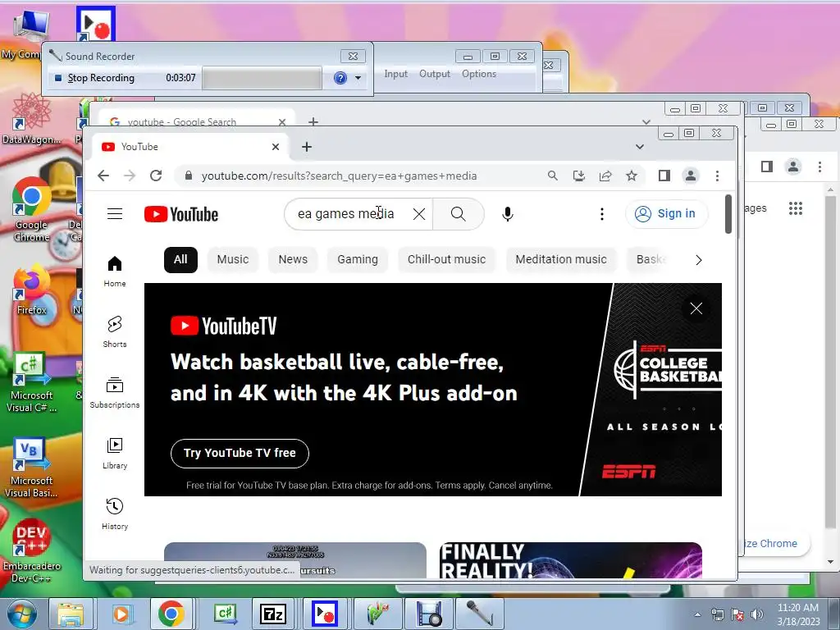
Task: Open the Windows Start button
Action: (x=21, y=614)
